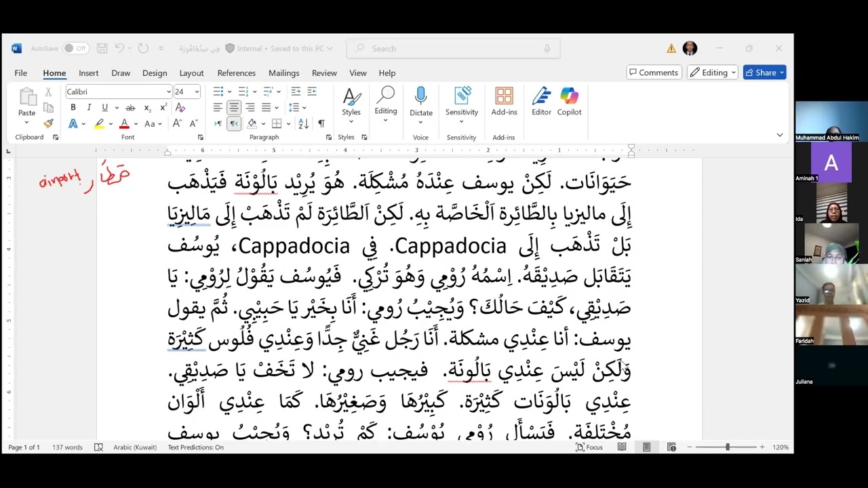Click the 120% zoom level

[781, 447]
